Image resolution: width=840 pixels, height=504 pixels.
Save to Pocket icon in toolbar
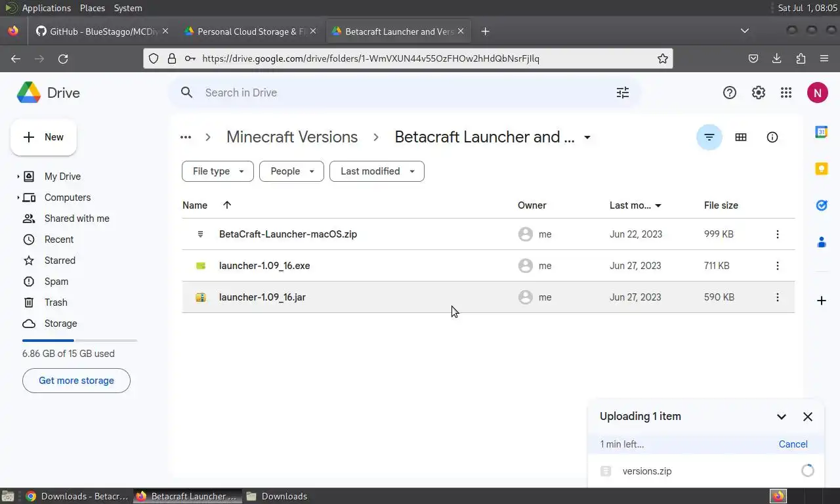click(x=753, y=58)
